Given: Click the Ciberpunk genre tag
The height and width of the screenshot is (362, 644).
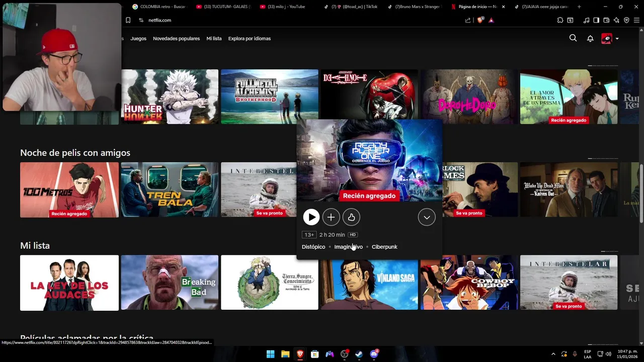Looking at the screenshot, I should coord(384,247).
